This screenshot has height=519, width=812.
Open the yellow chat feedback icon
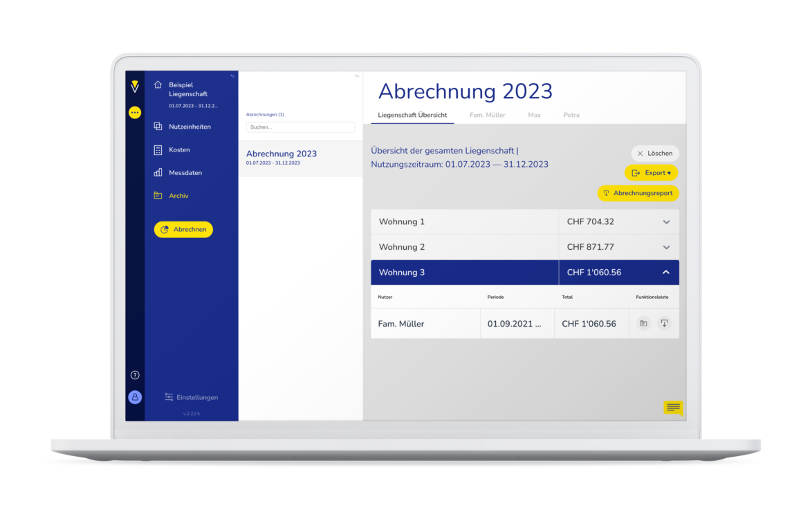tap(673, 408)
